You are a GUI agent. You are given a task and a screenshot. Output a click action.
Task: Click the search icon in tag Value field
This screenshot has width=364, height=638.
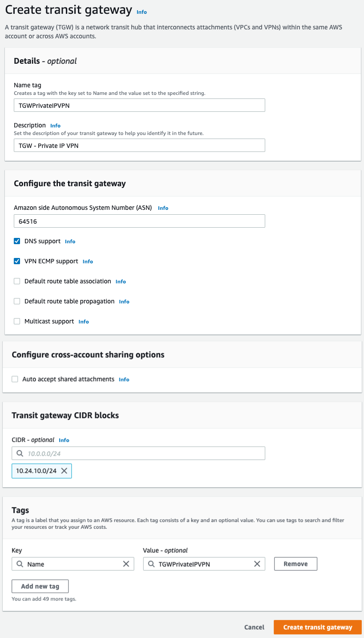click(x=151, y=564)
